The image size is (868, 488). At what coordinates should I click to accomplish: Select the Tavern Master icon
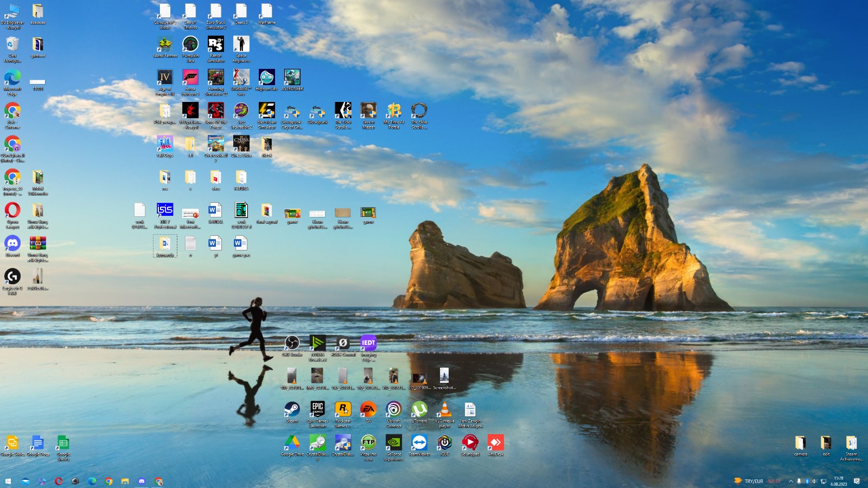(x=368, y=115)
